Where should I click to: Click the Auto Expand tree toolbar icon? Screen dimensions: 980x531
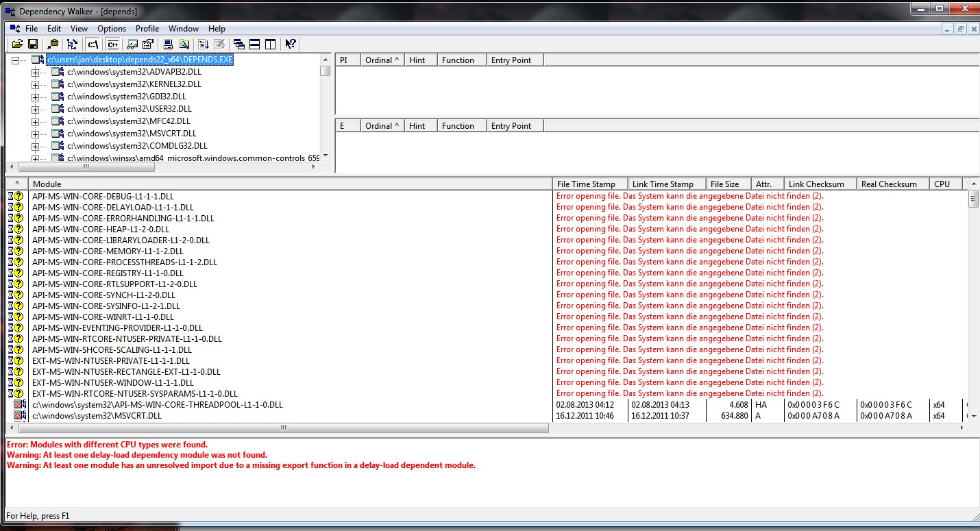[73, 44]
